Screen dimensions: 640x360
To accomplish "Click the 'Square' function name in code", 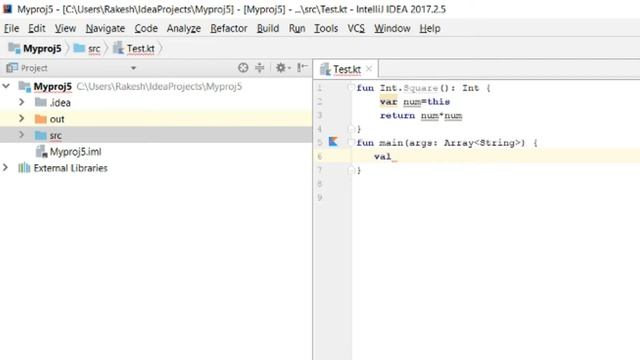I will point(420,88).
